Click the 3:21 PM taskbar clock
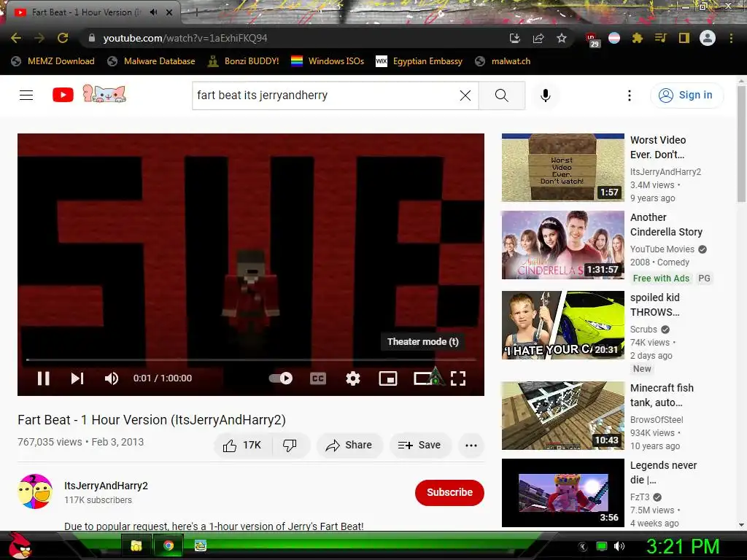This screenshot has width=747, height=560. tap(683, 546)
